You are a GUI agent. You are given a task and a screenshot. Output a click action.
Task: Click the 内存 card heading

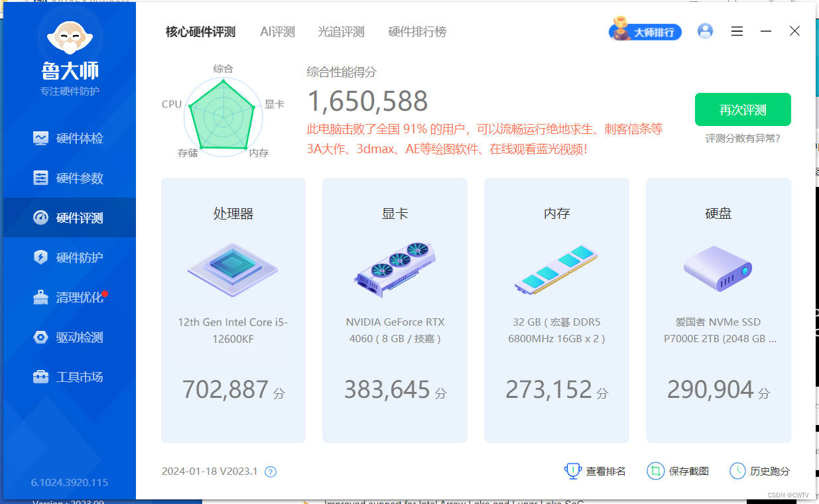tap(556, 214)
